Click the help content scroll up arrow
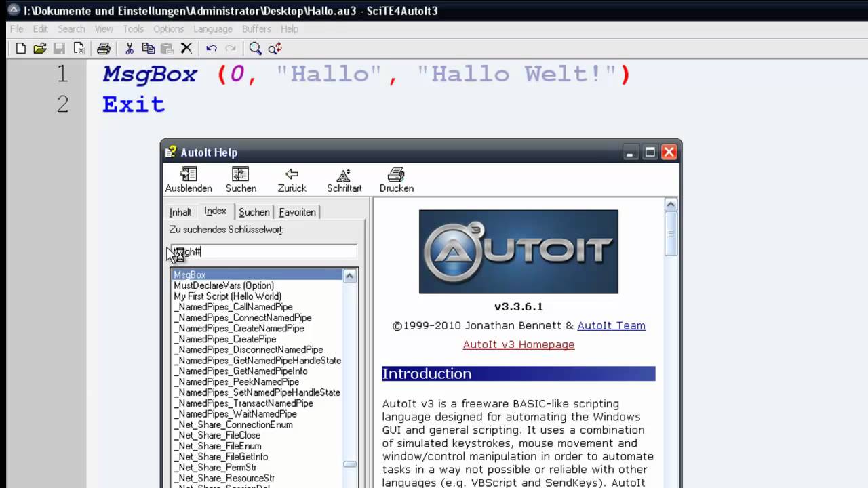 click(x=671, y=205)
